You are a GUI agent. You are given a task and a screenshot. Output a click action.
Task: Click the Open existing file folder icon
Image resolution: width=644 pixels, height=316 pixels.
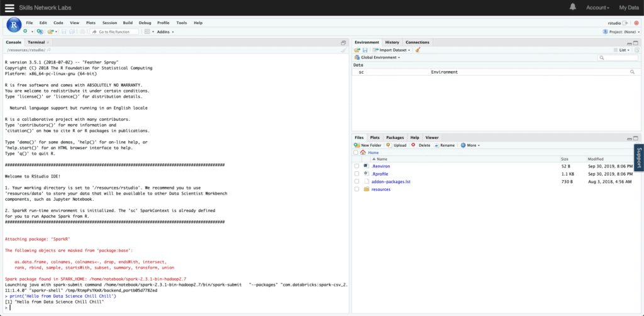(x=50, y=31)
